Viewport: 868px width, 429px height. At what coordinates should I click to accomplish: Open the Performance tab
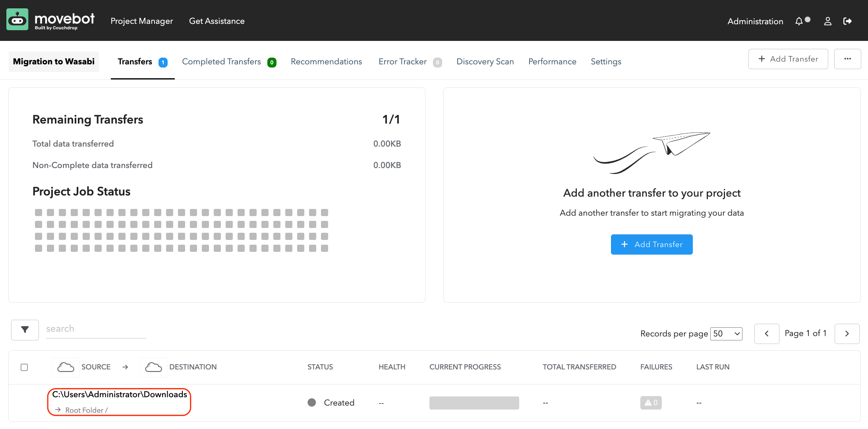[x=552, y=62]
